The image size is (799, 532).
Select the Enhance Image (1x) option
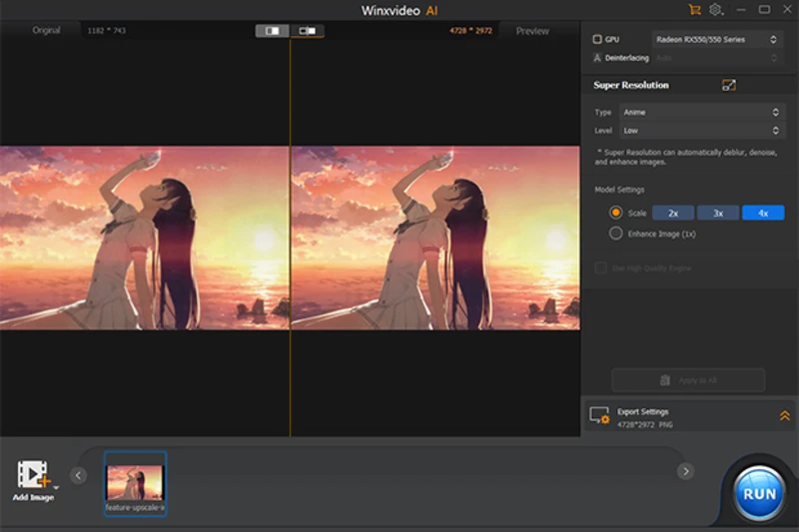coord(615,234)
